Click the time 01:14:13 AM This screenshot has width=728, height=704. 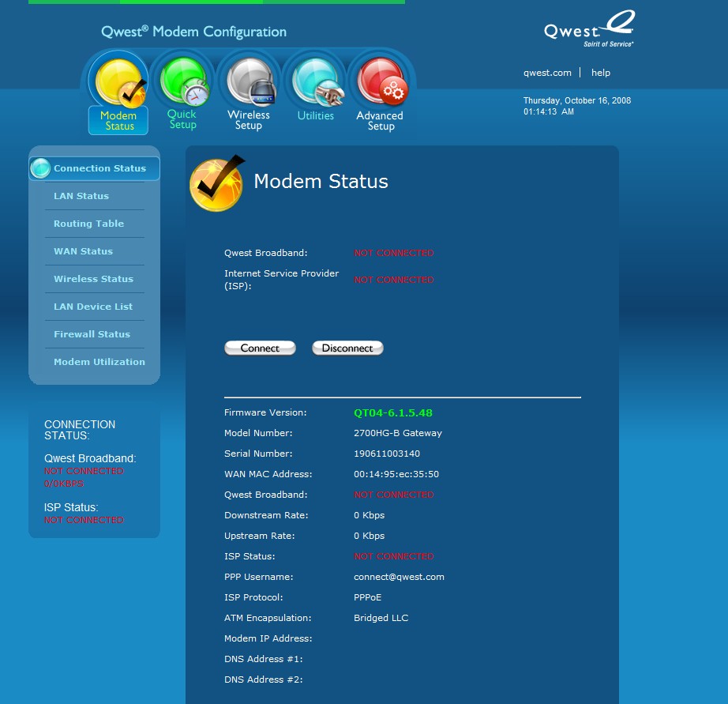pos(549,111)
